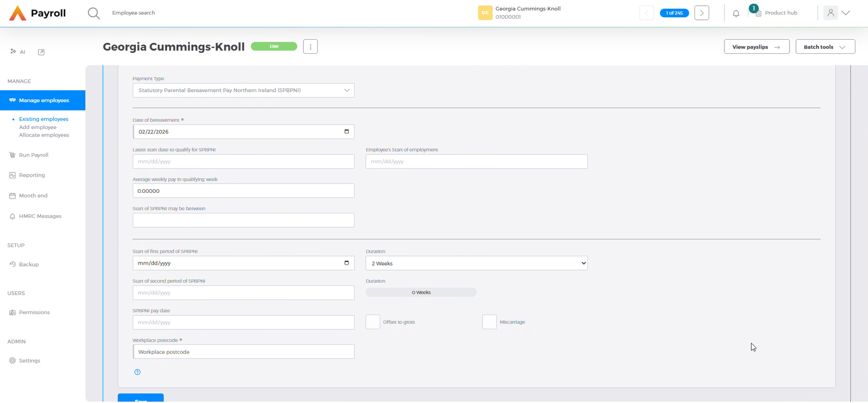868x403 pixels.
Task: Click the Save button
Action: [x=141, y=398]
